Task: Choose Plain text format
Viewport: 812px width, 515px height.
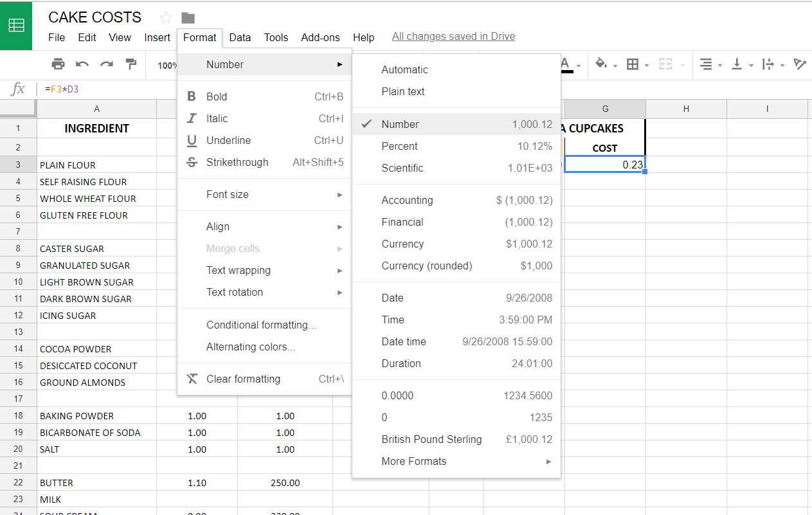Action: (x=456, y=91)
